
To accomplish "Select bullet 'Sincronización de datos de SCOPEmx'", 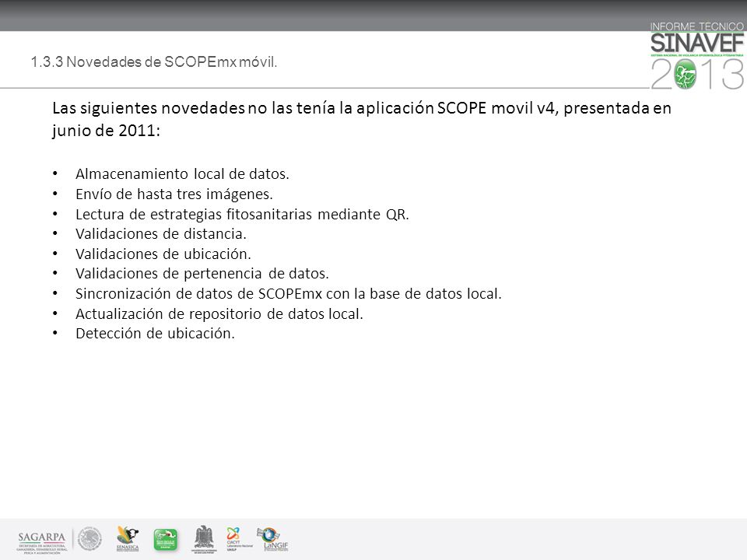I will [x=199, y=293].
